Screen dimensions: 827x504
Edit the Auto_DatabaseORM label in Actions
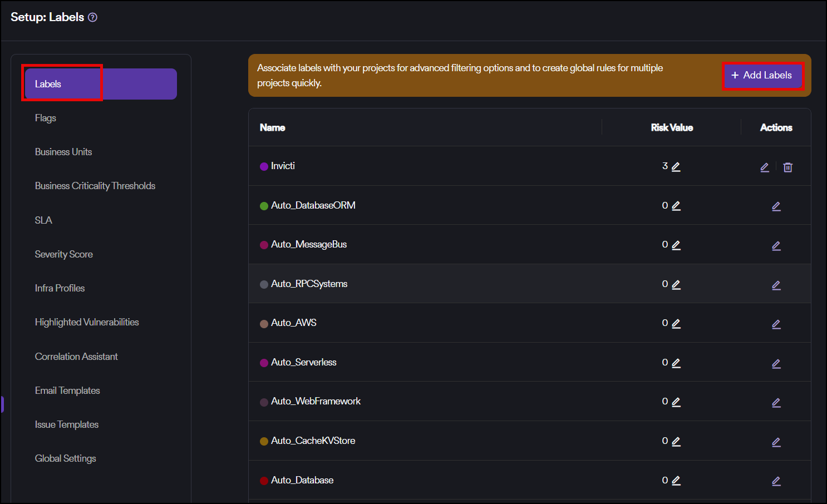click(x=776, y=206)
